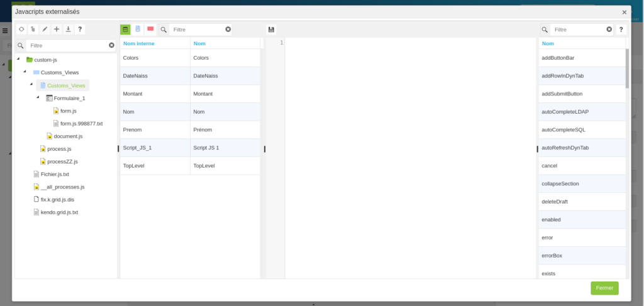Click the save floppy disk icon

[271, 30]
